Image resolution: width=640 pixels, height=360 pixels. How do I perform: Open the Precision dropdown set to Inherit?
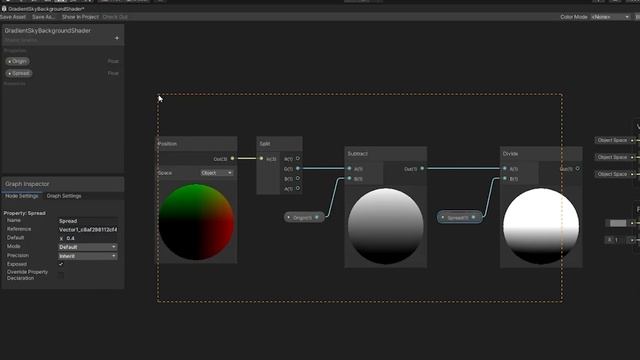point(88,256)
